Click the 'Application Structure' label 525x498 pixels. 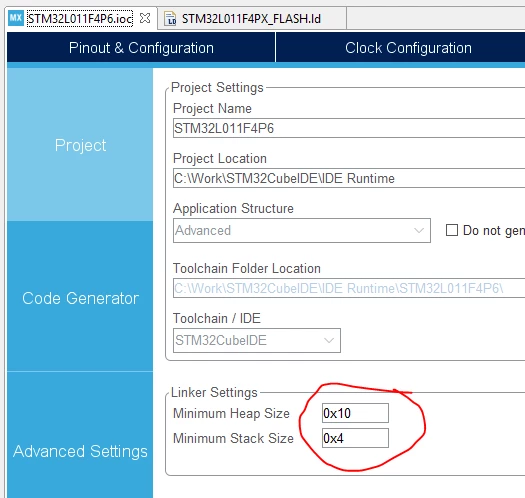[x=233, y=208]
